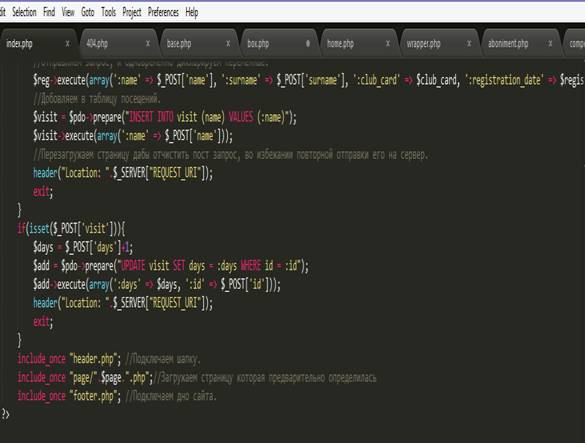This screenshot has height=443, width=585.
Task: Click the $days = $_POST['days']+1 line
Action: [83, 247]
